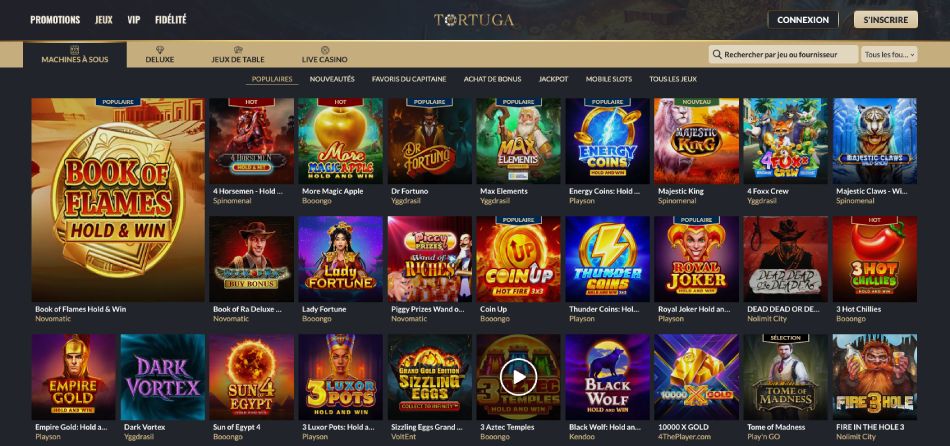This screenshot has width=950, height=446.
Task: Click the S'inscrire button
Action: [x=886, y=20]
